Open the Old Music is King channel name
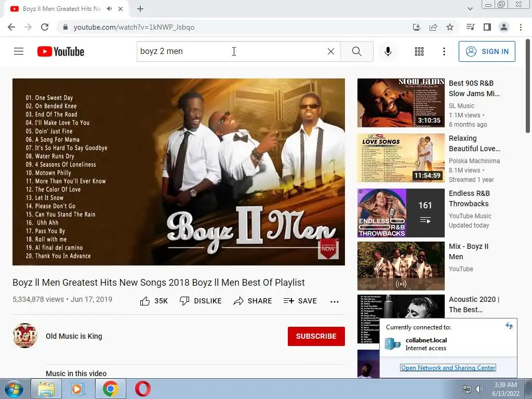 tap(74, 336)
